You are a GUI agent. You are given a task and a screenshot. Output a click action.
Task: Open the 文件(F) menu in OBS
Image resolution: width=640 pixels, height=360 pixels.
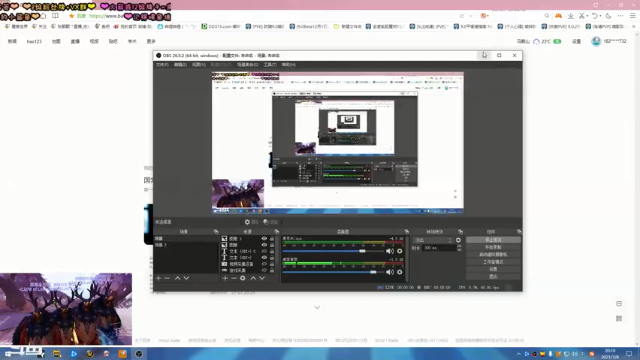click(162, 64)
